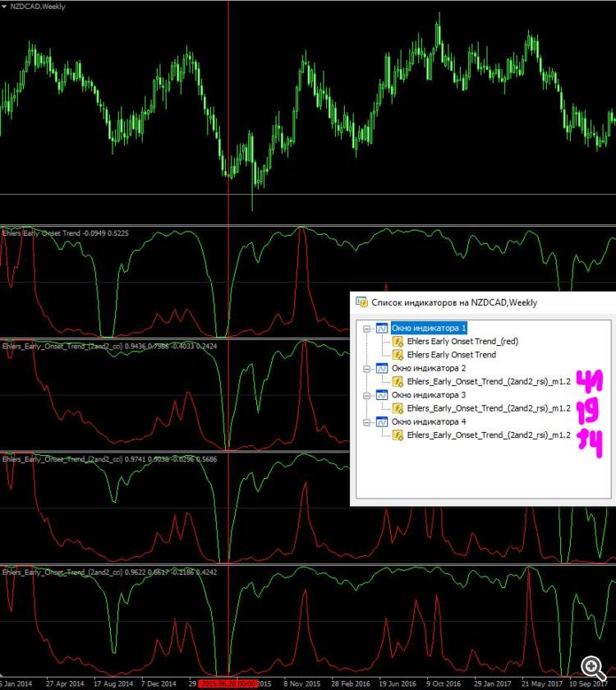Select Ehlers_Early_Onset_Trend_(2and2_rsi)_m1.2 under Окно индикатора 3
This screenshot has height=690, width=616.
point(489,408)
